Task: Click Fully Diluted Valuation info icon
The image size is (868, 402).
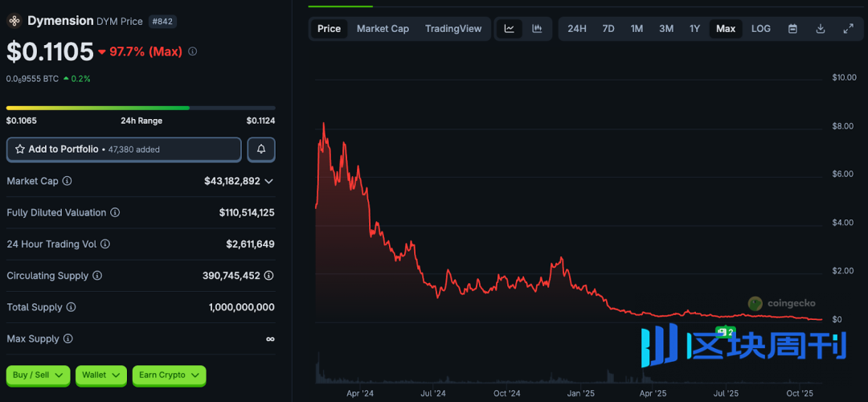Action: [115, 213]
